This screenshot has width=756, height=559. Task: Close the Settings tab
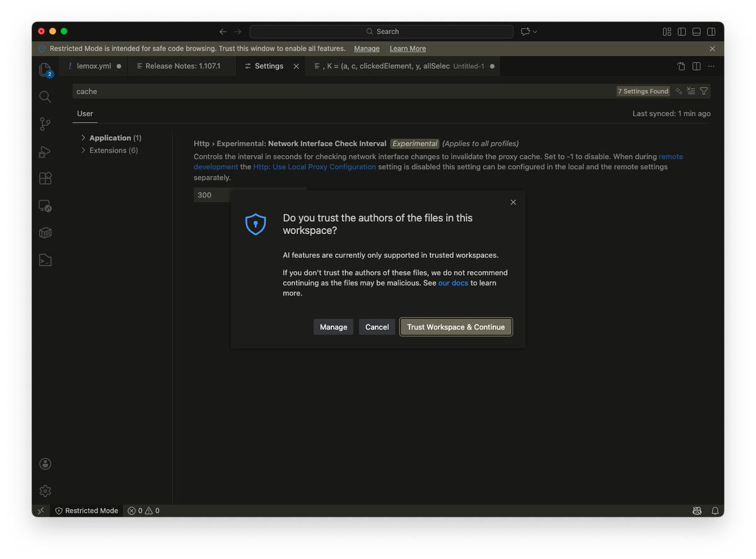[296, 66]
